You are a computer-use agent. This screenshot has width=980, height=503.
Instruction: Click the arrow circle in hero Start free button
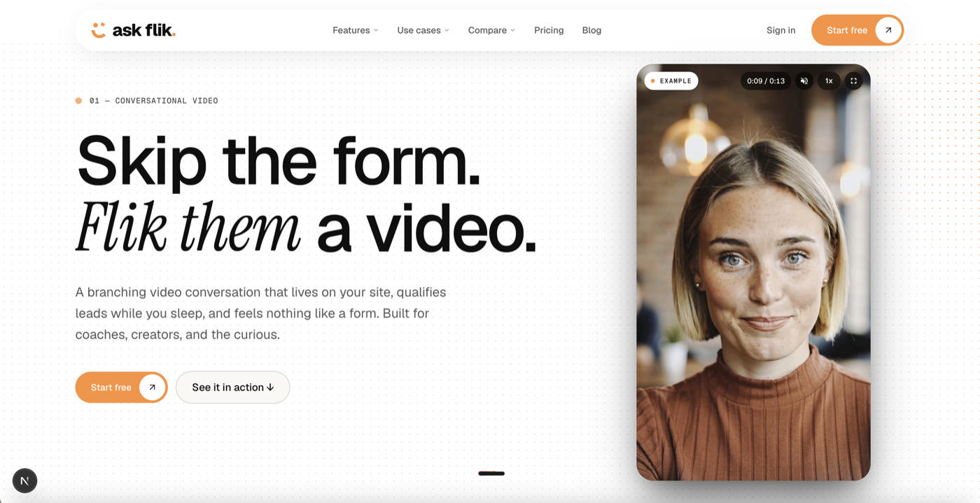point(152,387)
